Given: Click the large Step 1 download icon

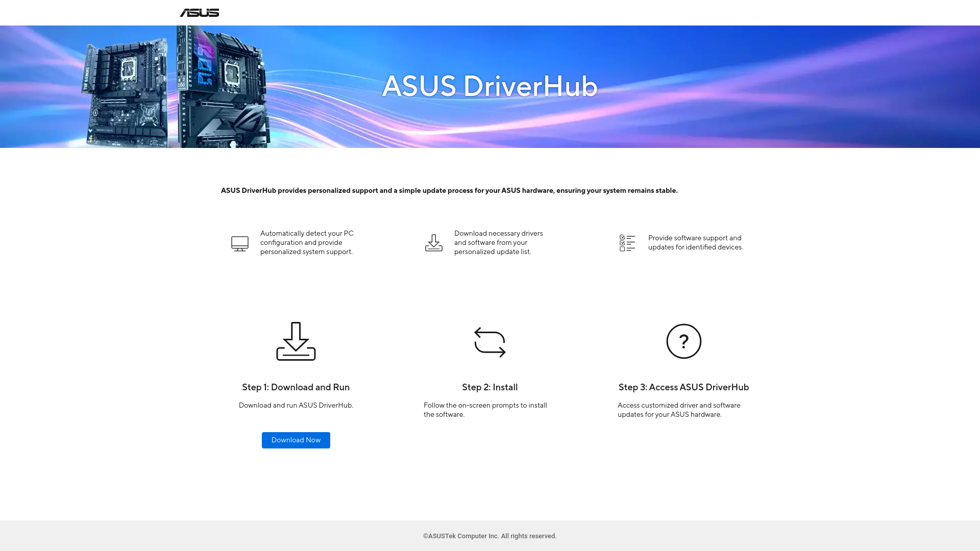Looking at the screenshot, I should pyautogui.click(x=296, y=341).
